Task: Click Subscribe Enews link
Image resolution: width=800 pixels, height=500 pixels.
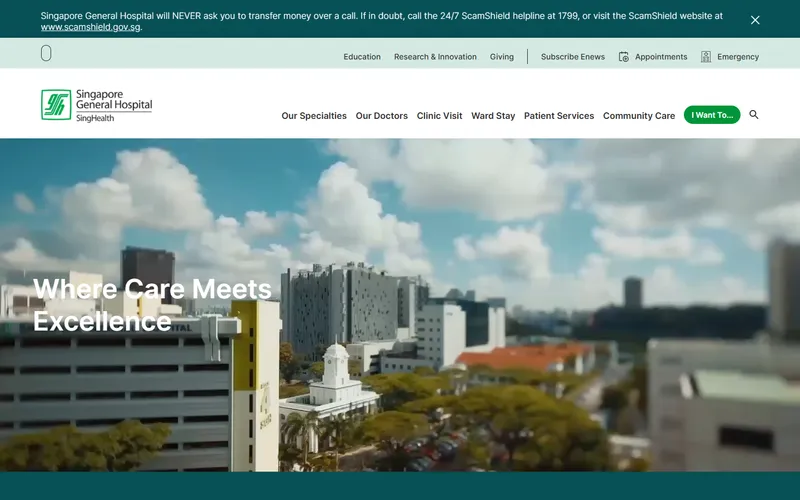Action: [x=572, y=57]
